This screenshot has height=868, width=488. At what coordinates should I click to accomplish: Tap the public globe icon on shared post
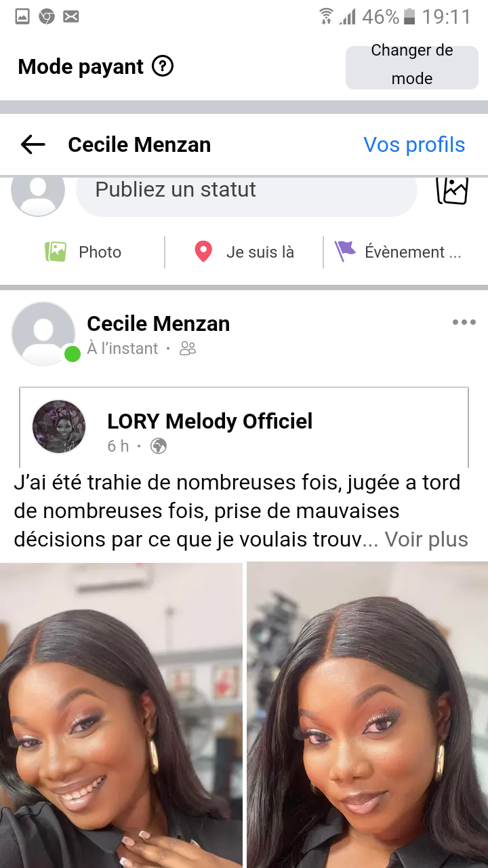[x=159, y=446]
